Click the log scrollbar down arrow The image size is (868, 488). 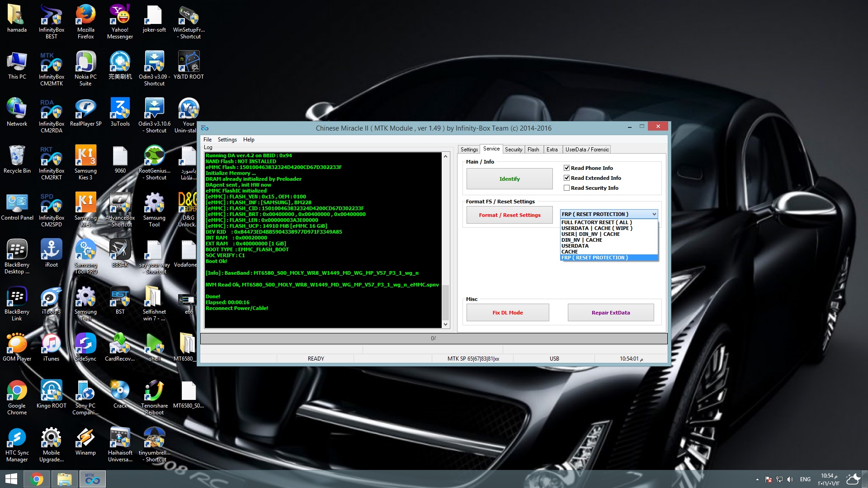tap(445, 324)
